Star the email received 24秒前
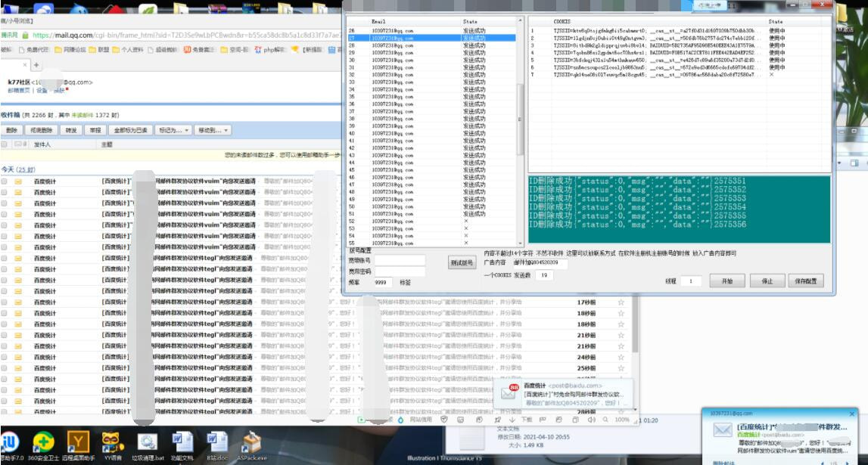The image size is (868, 465). pos(621,357)
